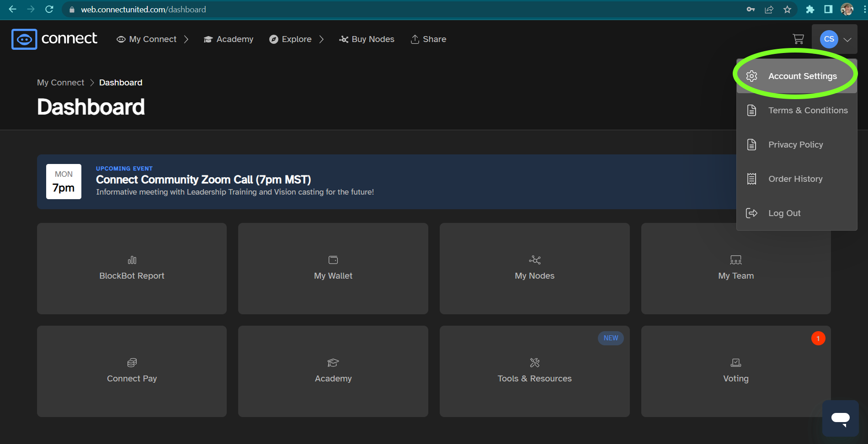Toggle the browser side panel icon

click(828, 10)
